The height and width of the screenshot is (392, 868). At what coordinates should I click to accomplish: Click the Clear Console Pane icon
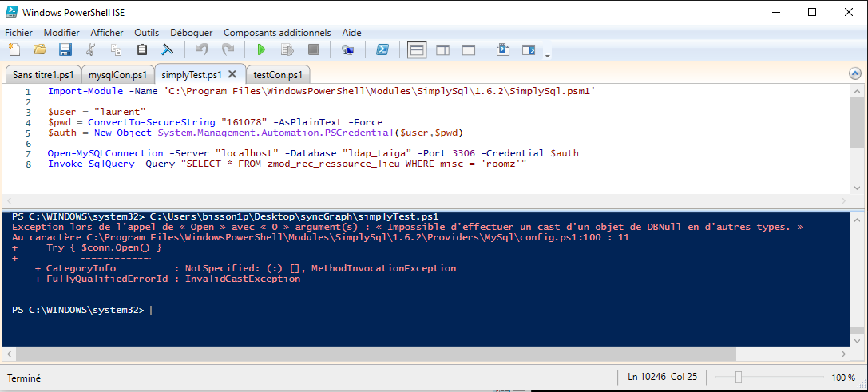point(168,50)
